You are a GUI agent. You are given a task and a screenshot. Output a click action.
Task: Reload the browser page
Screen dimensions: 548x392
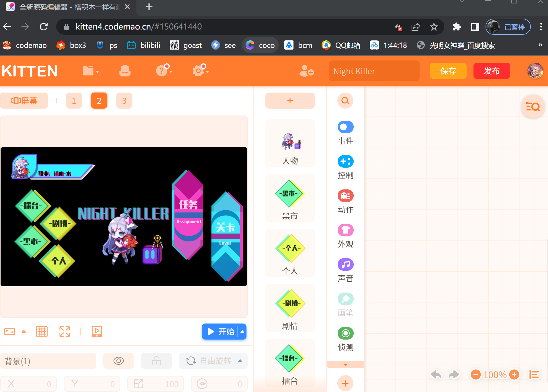click(x=44, y=27)
